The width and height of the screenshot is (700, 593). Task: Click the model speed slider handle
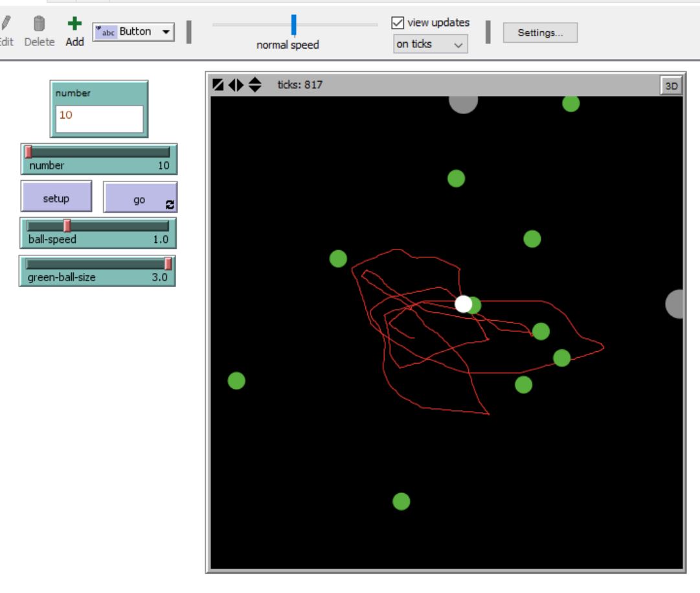(294, 25)
